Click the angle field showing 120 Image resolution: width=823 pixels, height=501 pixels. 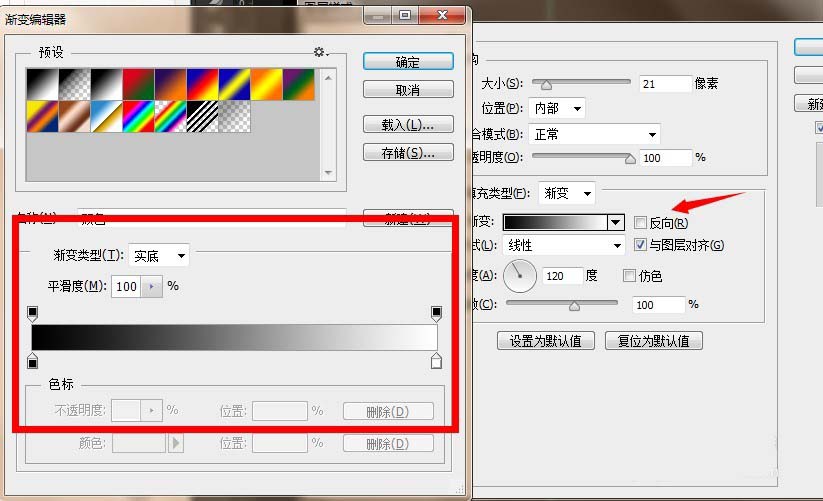point(563,276)
